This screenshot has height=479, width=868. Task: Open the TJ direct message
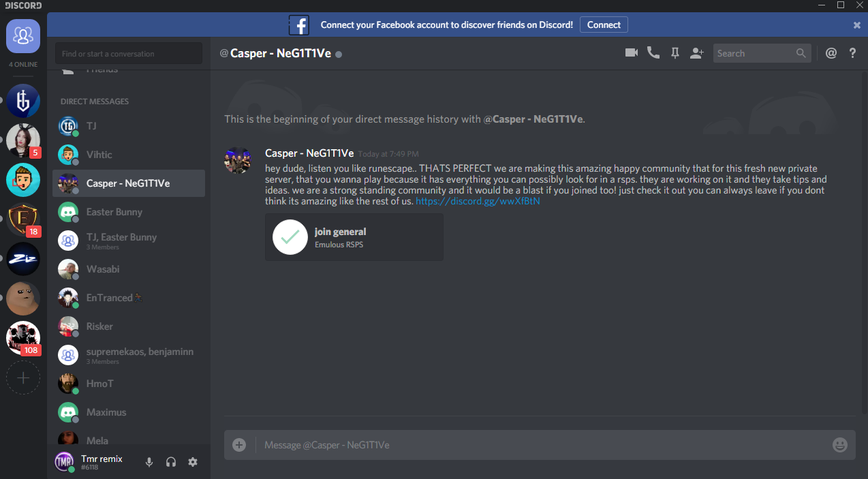(x=129, y=126)
